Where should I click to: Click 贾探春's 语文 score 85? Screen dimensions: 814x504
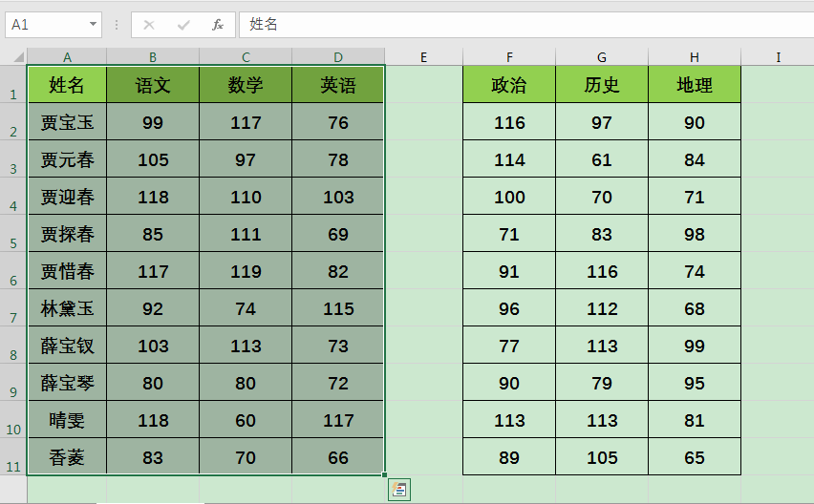coord(153,234)
